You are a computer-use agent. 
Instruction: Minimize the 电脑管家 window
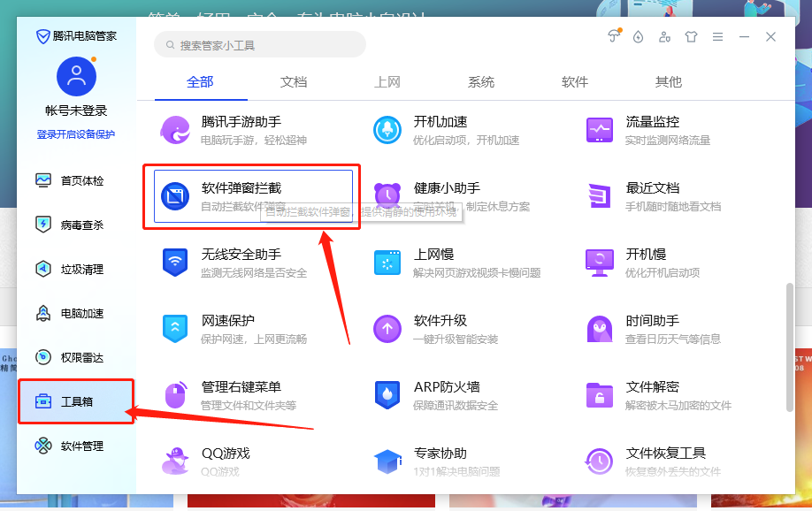(744, 37)
